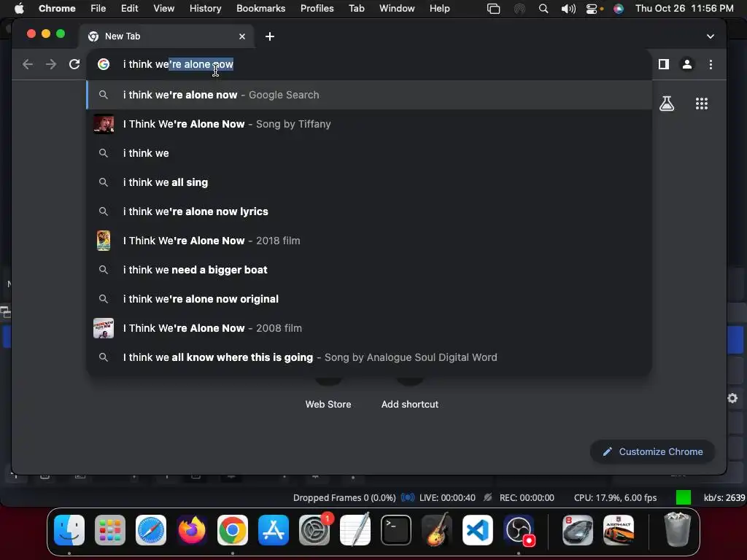This screenshot has width=747, height=560.
Task: Expand the tab search chevron
Action: [x=711, y=36]
